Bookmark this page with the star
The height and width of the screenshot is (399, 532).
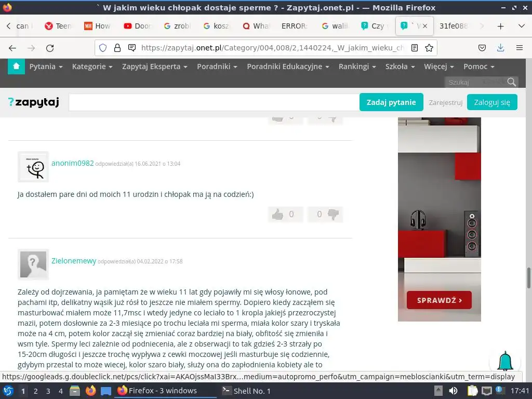tap(429, 48)
